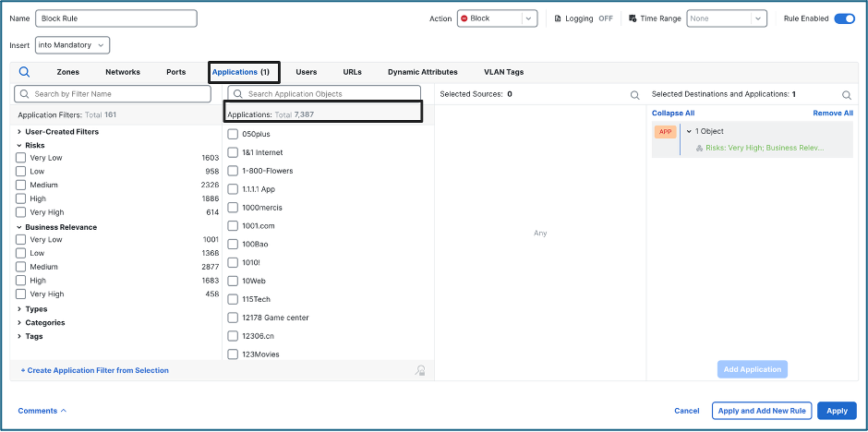Check the Risks Medium checkbox

pyautogui.click(x=20, y=185)
